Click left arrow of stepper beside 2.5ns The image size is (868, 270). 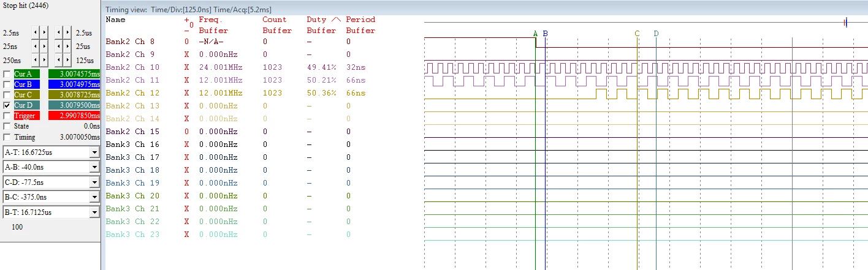pos(35,32)
